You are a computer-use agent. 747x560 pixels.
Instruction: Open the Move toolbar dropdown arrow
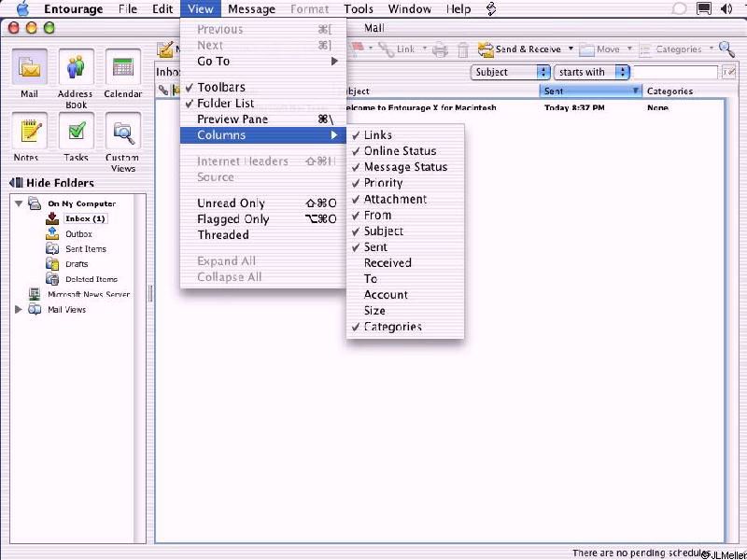coord(629,49)
